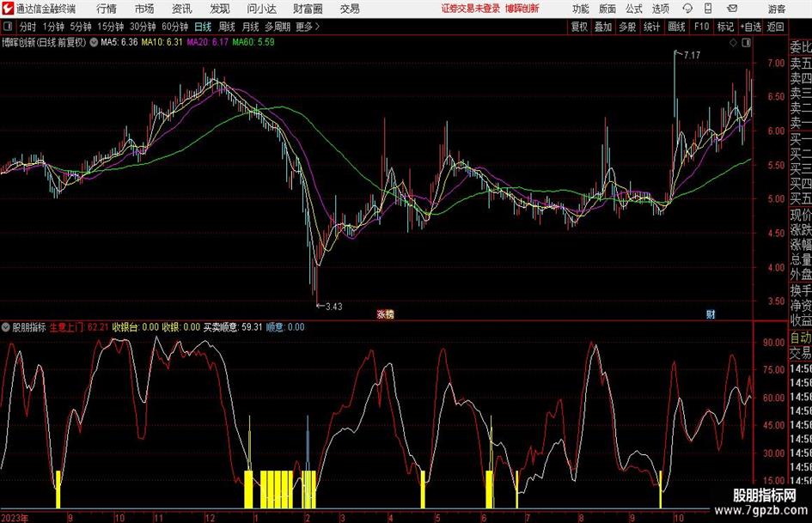Click the 博晖创新 stock name in title bar
Viewport: 812px width, 523px height.
(x=522, y=9)
